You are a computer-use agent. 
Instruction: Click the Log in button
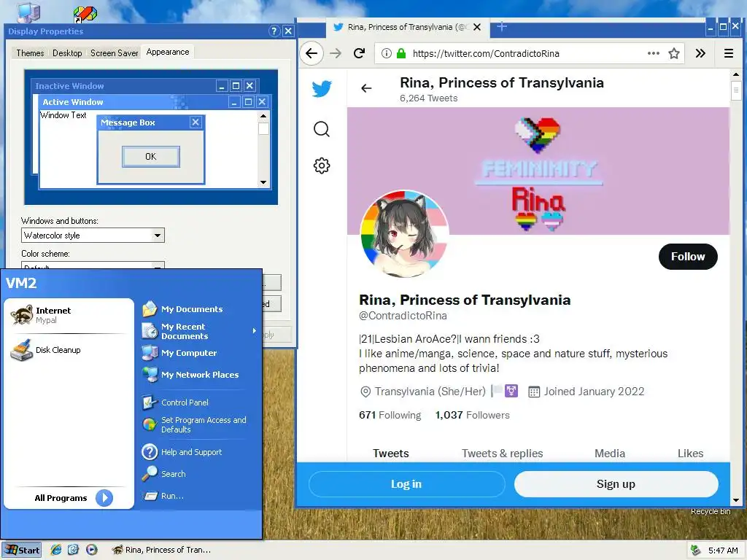point(406,484)
